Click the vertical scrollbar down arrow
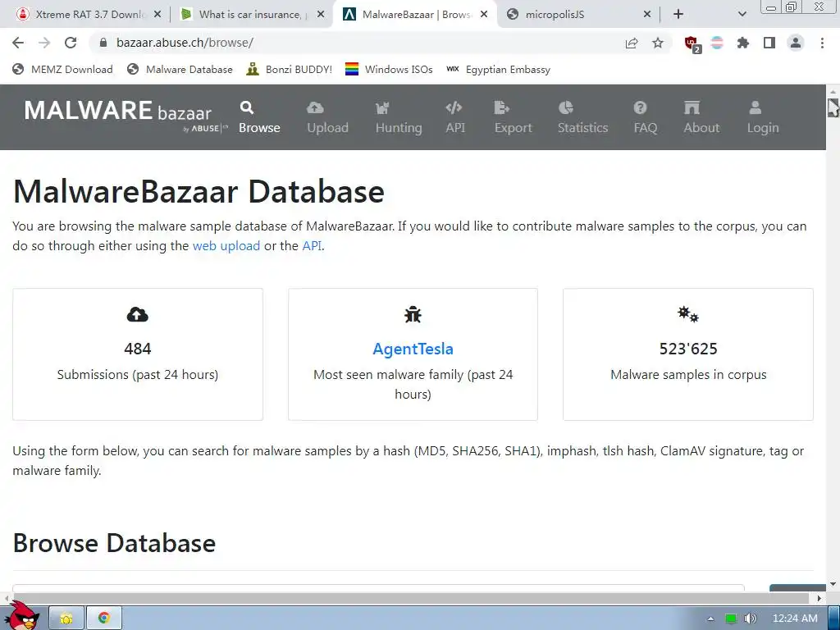This screenshot has width=840, height=630. [833, 584]
